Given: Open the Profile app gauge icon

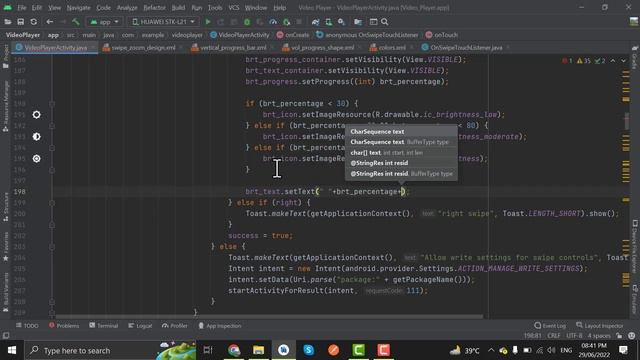Looking at the screenshot, I should 273,22.
